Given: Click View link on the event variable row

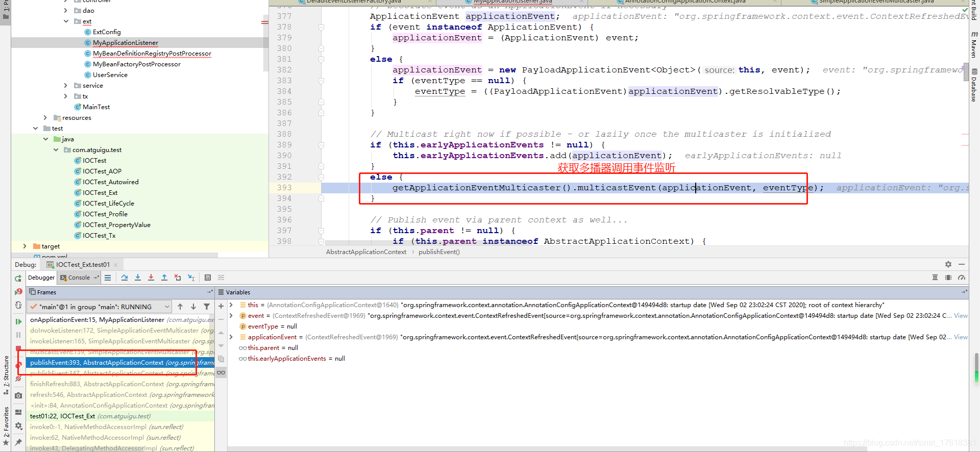Looking at the screenshot, I should point(961,315).
